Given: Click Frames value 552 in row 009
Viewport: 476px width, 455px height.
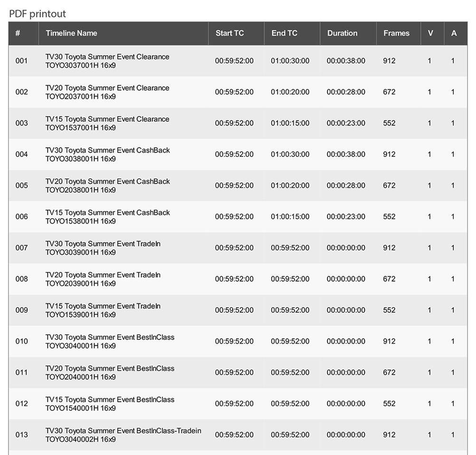Looking at the screenshot, I should (x=389, y=310).
